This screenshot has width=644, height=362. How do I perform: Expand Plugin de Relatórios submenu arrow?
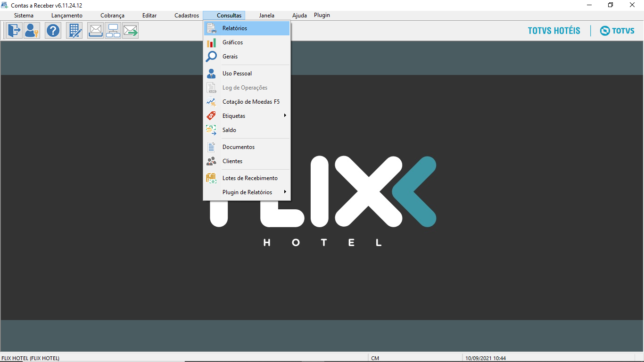pos(285,192)
